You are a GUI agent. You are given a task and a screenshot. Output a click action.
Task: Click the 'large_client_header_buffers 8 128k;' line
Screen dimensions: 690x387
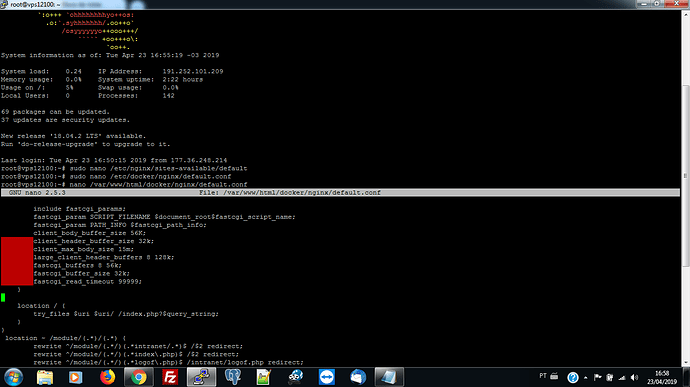click(x=103, y=257)
